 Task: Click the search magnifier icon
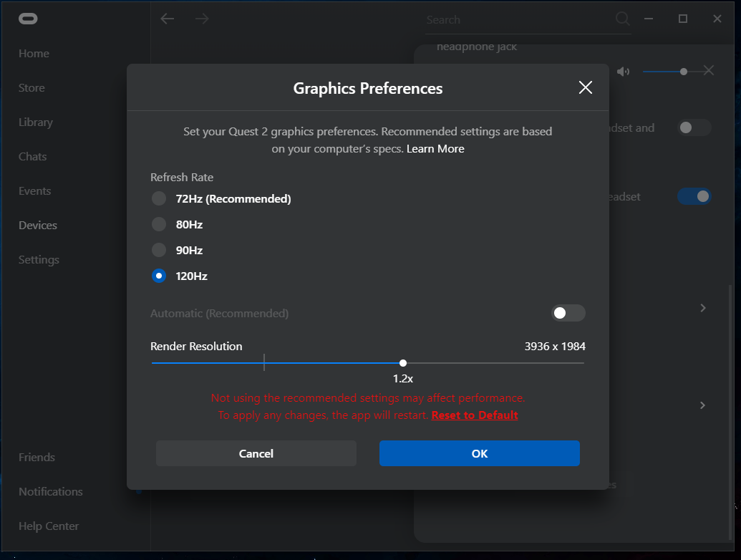pos(622,19)
